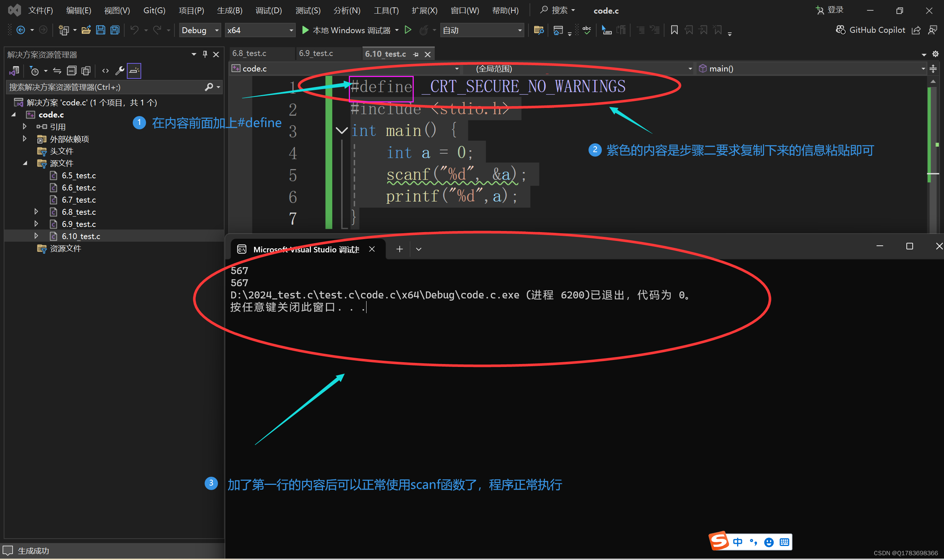Image resolution: width=944 pixels, height=560 pixels.
Task: Click the Save All icon
Action: coord(115,30)
